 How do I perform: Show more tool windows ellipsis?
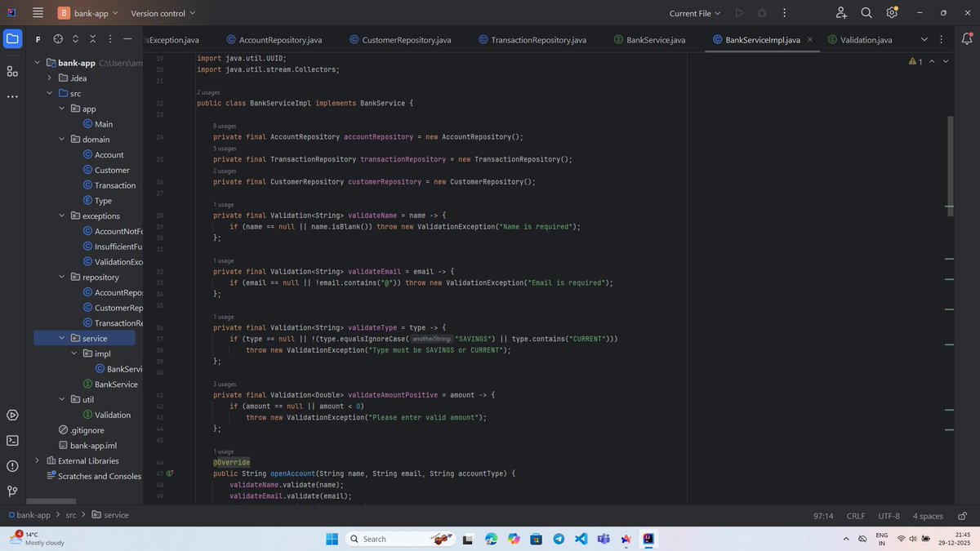12,96
